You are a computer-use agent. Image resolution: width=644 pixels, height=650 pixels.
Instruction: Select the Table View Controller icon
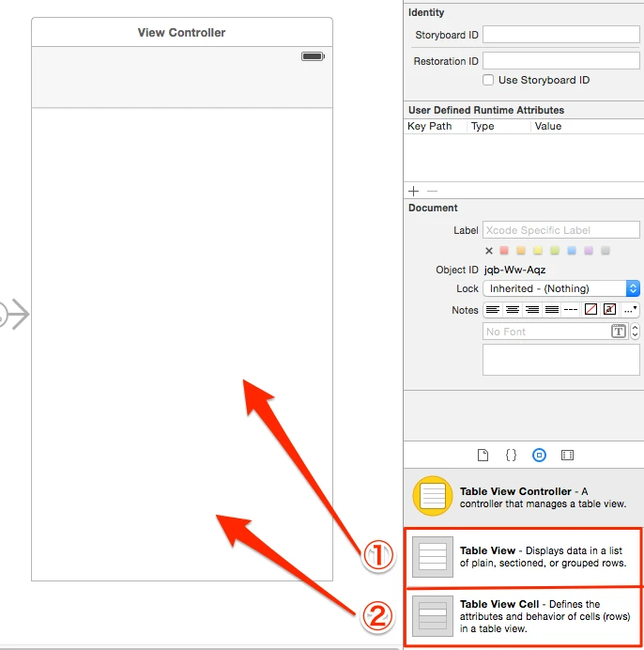tap(432, 496)
